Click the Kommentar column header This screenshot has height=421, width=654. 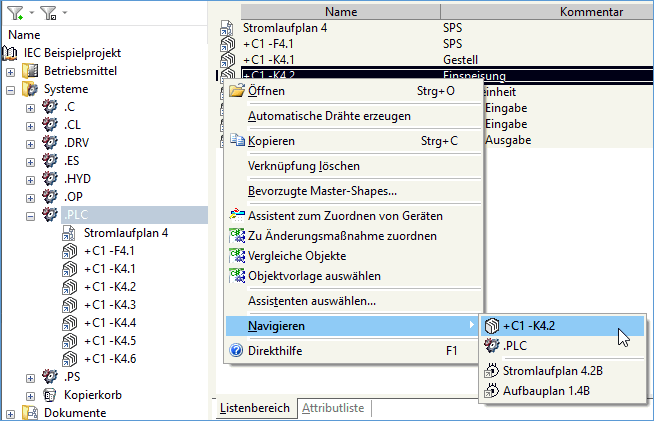coord(566,11)
